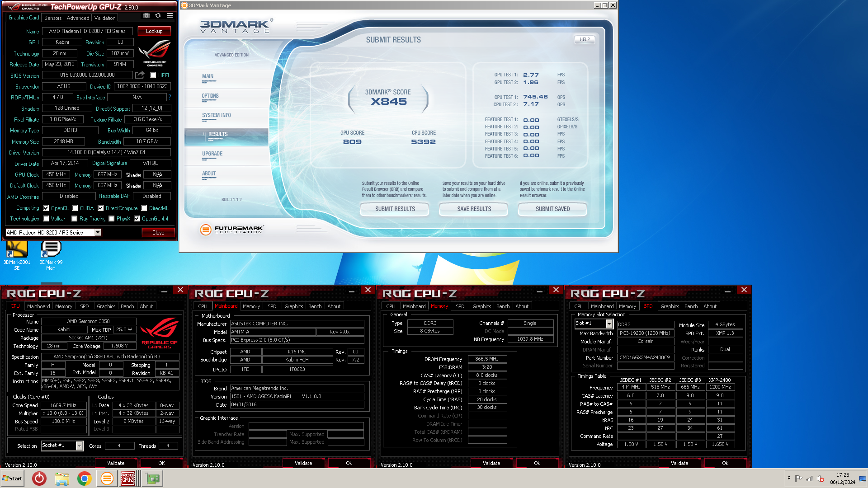Open Windows Explorer from the taskbar

pyautogui.click(x=62, y=478)
